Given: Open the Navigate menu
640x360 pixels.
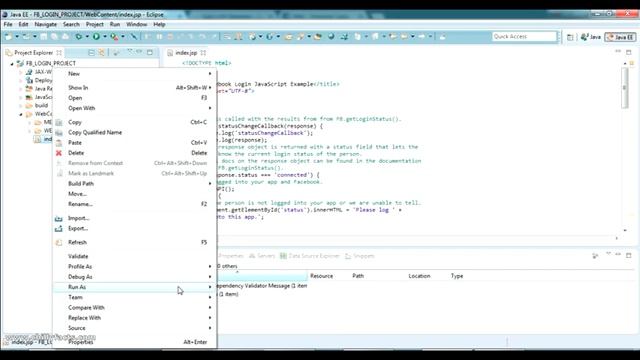Looking at the screenshot, I should coord(46,24).
